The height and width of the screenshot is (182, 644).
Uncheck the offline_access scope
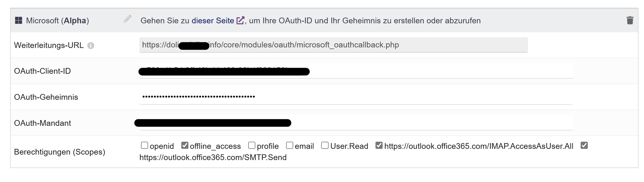point(185,145)
